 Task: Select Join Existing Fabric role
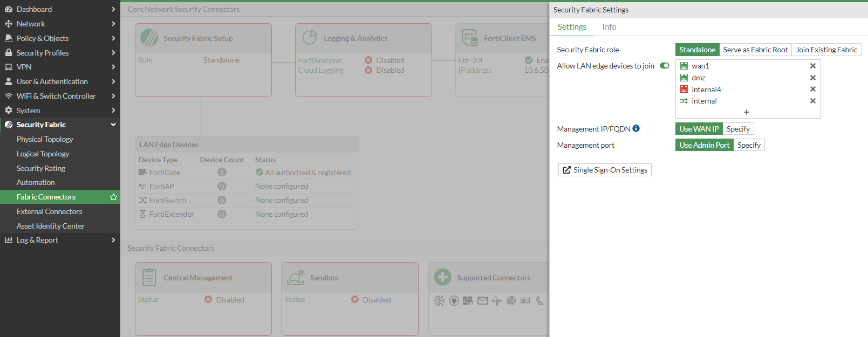[x=826, y=50]
